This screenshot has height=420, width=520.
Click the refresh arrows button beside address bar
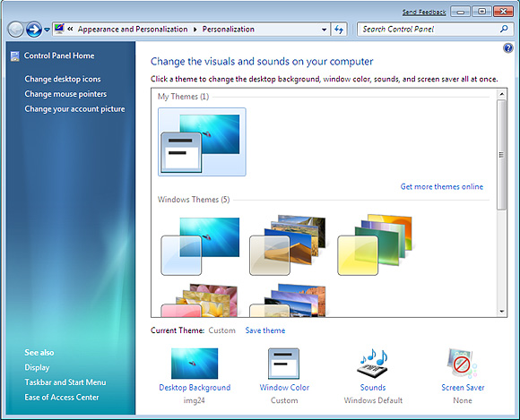coord(339,30)
